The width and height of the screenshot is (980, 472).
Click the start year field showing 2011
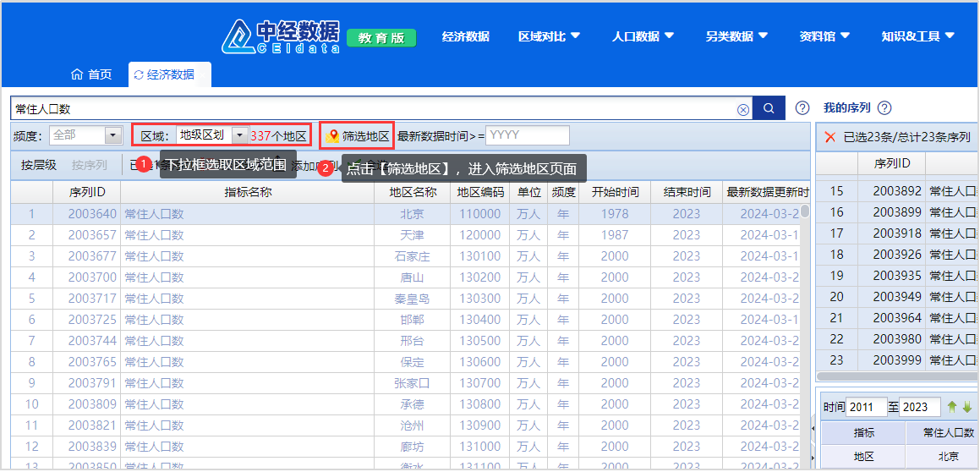point(866,407)
